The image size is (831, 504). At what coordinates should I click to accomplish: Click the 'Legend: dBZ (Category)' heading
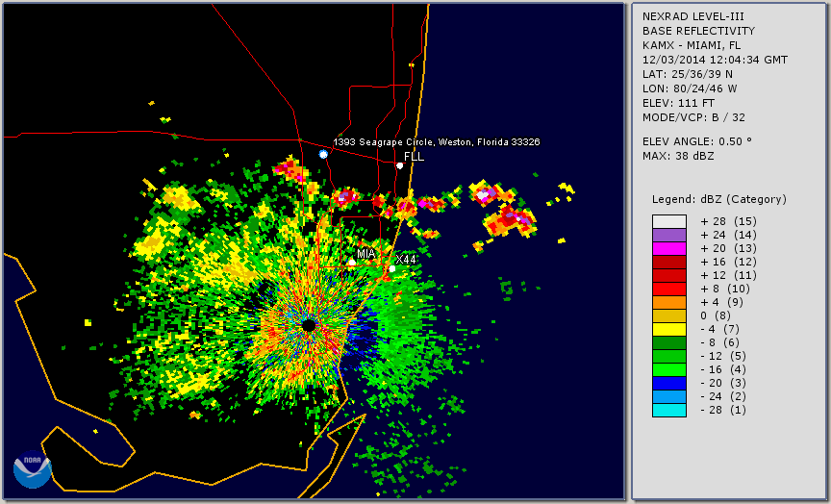719,199
